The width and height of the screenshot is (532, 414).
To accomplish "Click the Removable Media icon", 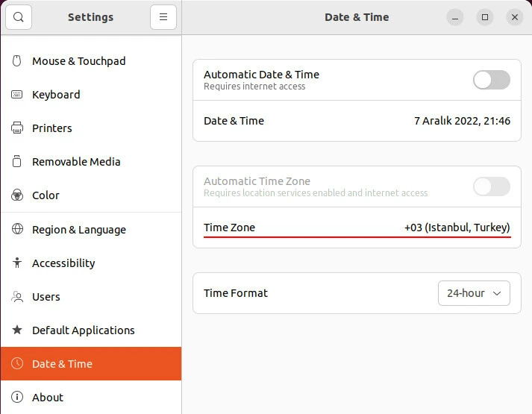I will coord(17,162).
